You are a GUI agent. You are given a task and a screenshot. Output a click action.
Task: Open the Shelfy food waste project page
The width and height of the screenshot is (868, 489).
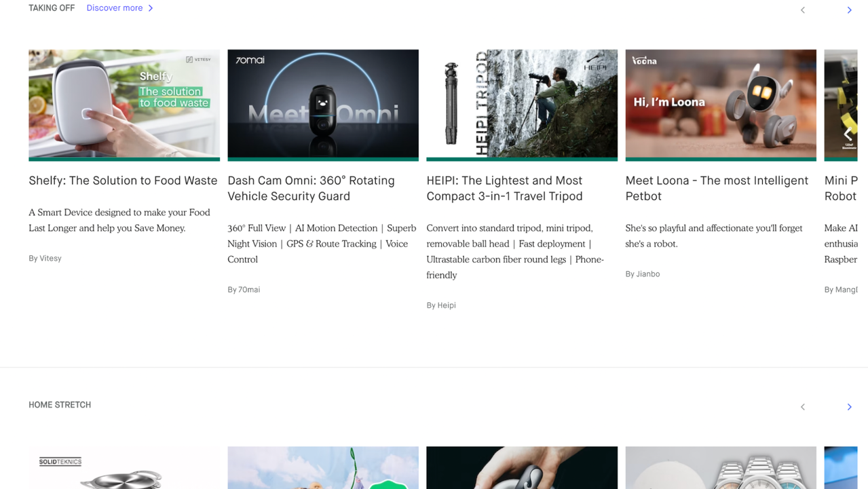[122, 180]
